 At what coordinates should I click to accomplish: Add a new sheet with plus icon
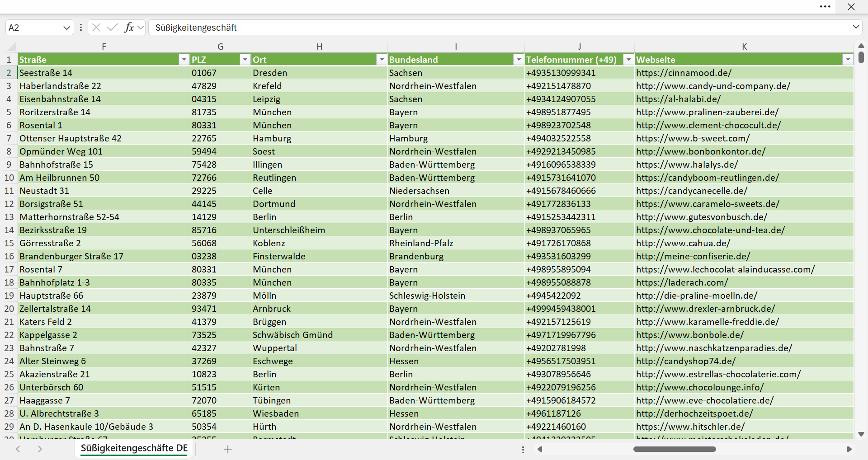tap(228, 449)
